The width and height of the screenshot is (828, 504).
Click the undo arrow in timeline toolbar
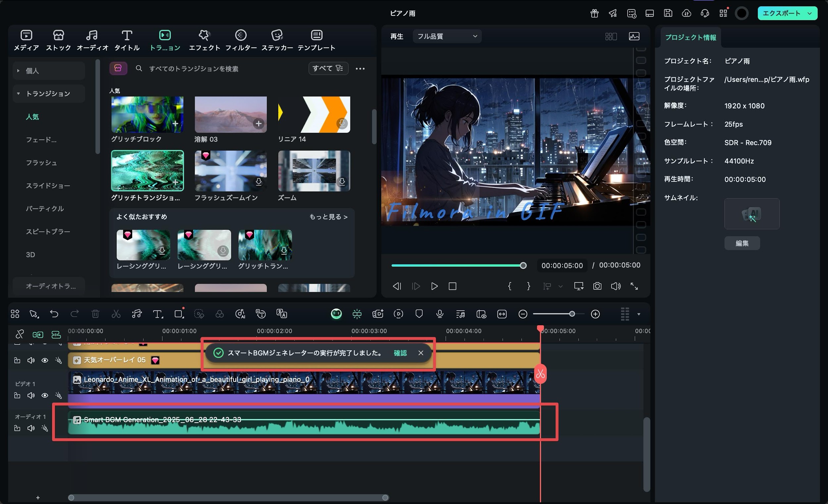pos(54,314)
